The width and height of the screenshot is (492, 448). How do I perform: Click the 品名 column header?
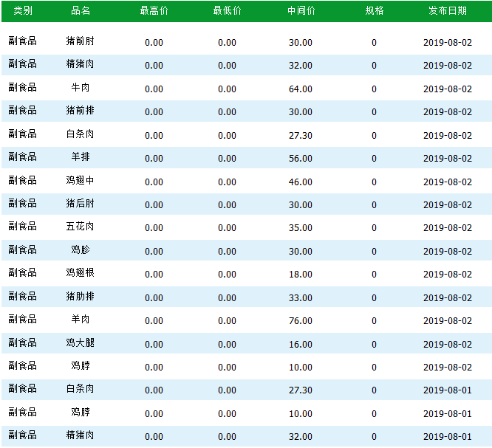[x=81, y=10]
